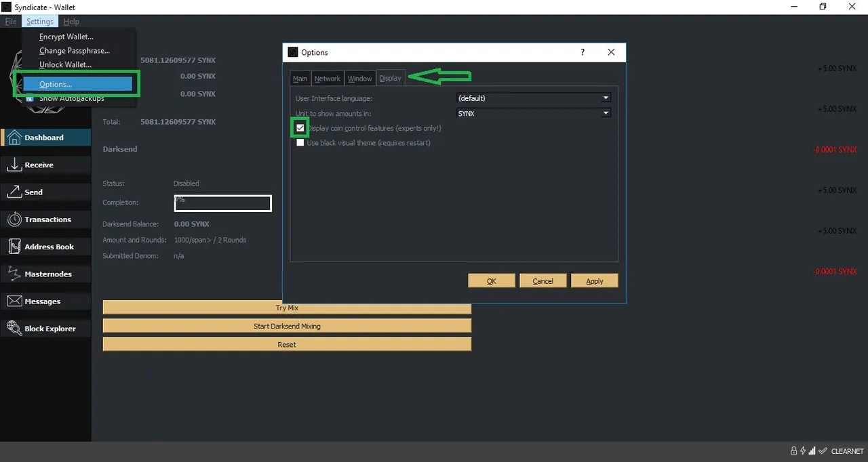Open the Transactions history page
Screen dimensions: 868x462
(x=45, y=219)
